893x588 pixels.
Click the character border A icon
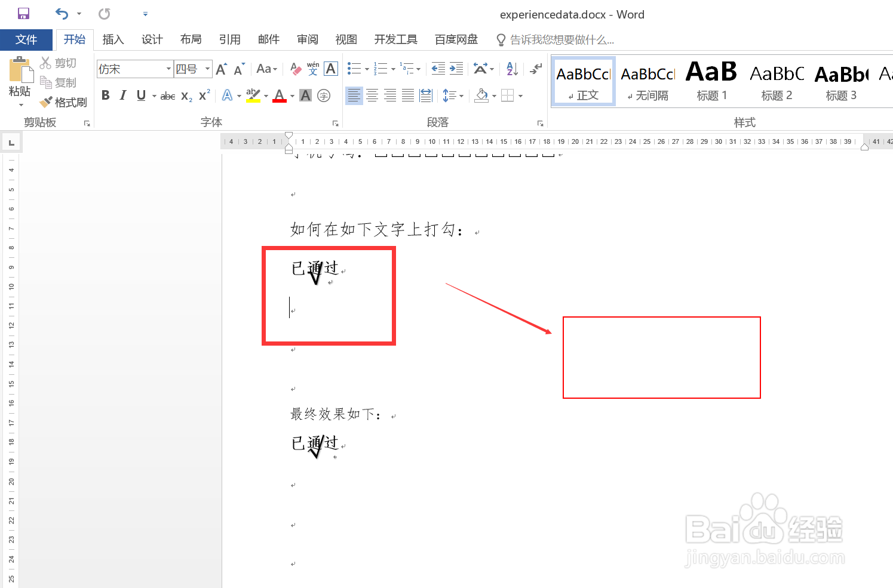(331, 69)
